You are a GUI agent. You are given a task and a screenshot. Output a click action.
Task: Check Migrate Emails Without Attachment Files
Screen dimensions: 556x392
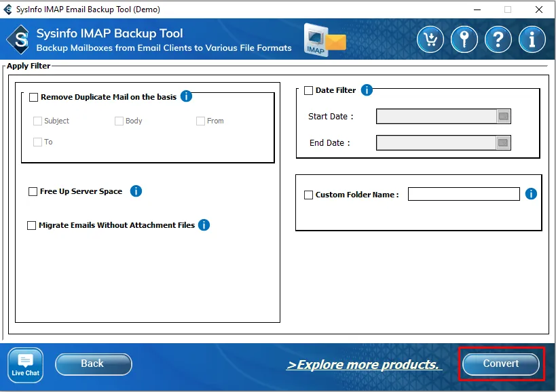coord(32,225)
